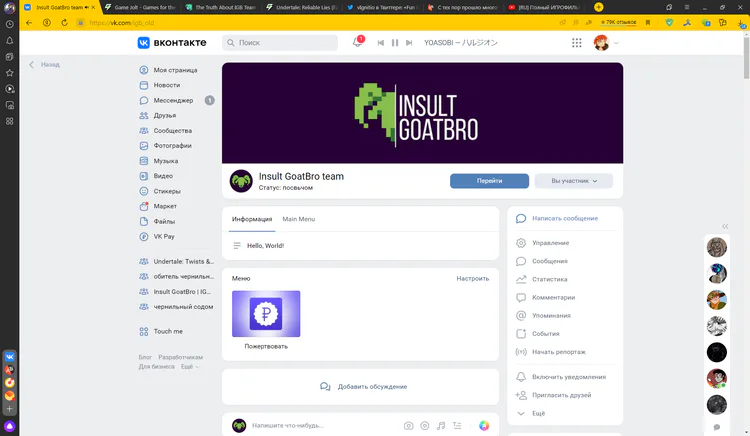
Task: Click the Назад back link
Action: point(44,65)
